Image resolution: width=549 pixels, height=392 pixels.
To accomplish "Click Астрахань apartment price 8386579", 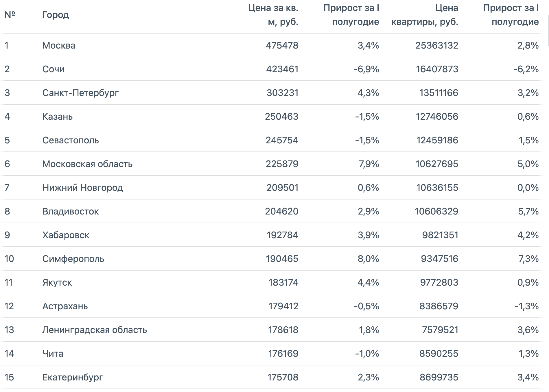I will click(x=439, y=306).
